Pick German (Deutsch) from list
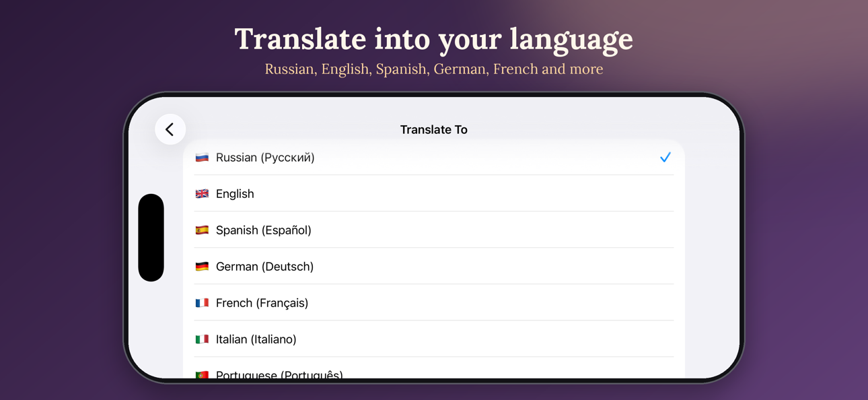This screenshot has height=400, width=868. 434,267
